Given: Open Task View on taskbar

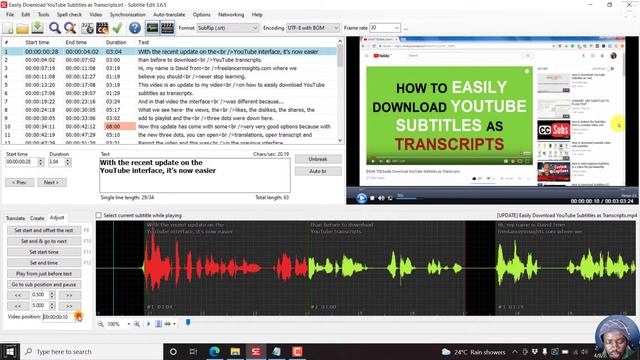Looking at the screenshot, I should tap(193, 351).
